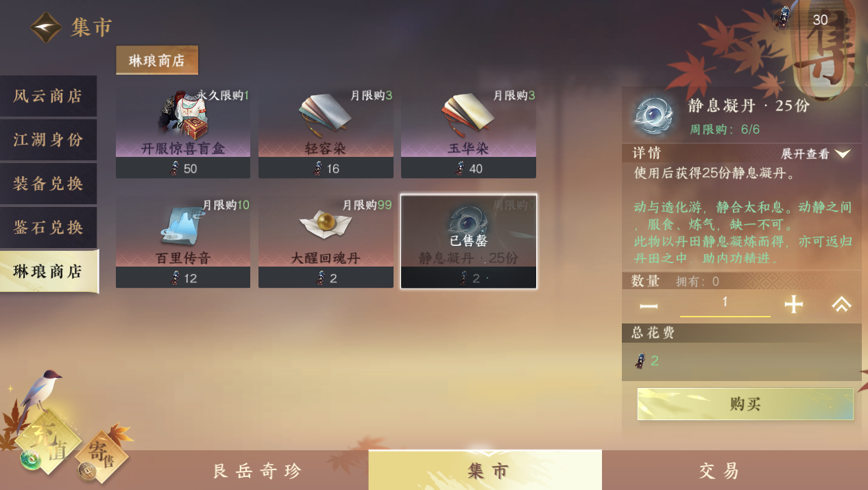
Task: Open the 装备兑换 side tab
Action: pyautogui.click(x=48, y=184)
